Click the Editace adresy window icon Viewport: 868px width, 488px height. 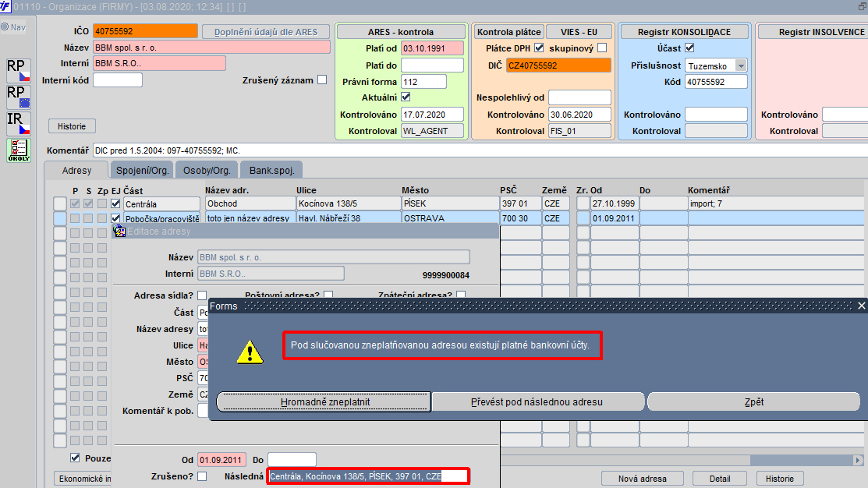[119, 232]
